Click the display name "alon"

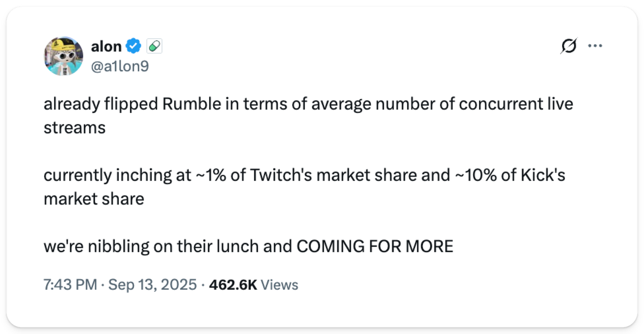tap(106, 46)
